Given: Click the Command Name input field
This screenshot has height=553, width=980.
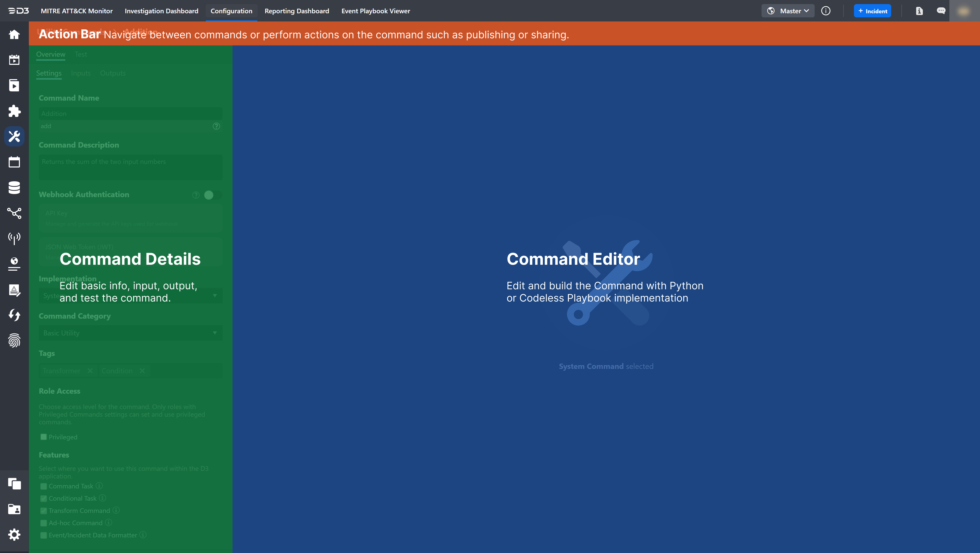Looking at the screenshot, I should coord(130,113).
